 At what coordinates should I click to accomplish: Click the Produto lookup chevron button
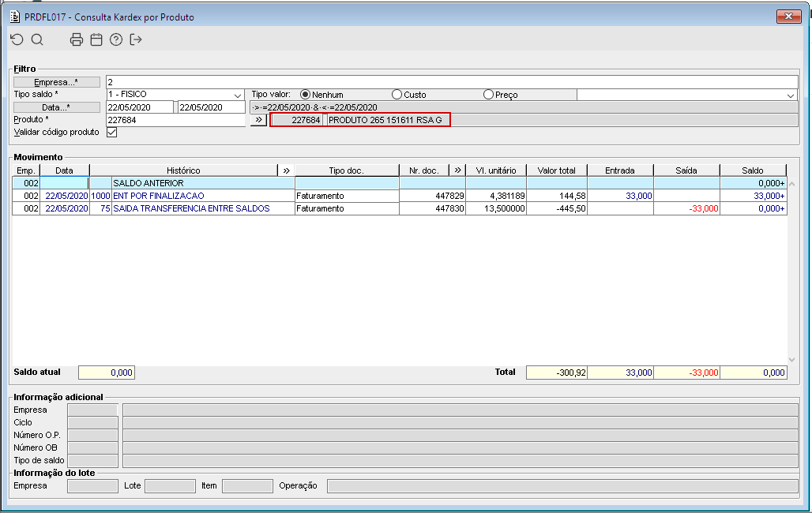258,120
